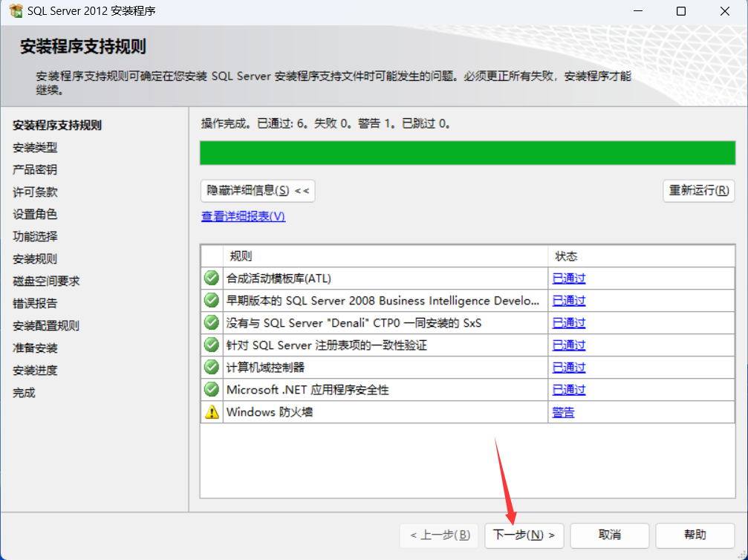Click green check icon for SQL Server 2008 Business Intelligence row

tap(212, 300)
